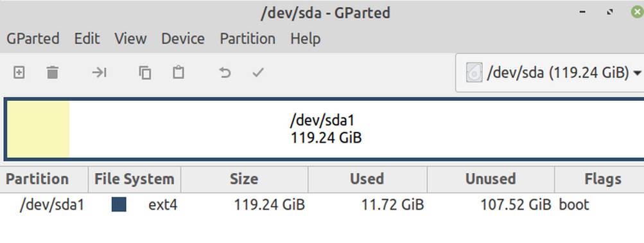The image size is (644, 243).
Task: Click the Apply all operations checkmark
Action: pyautogui.click(x=258, y=73)
